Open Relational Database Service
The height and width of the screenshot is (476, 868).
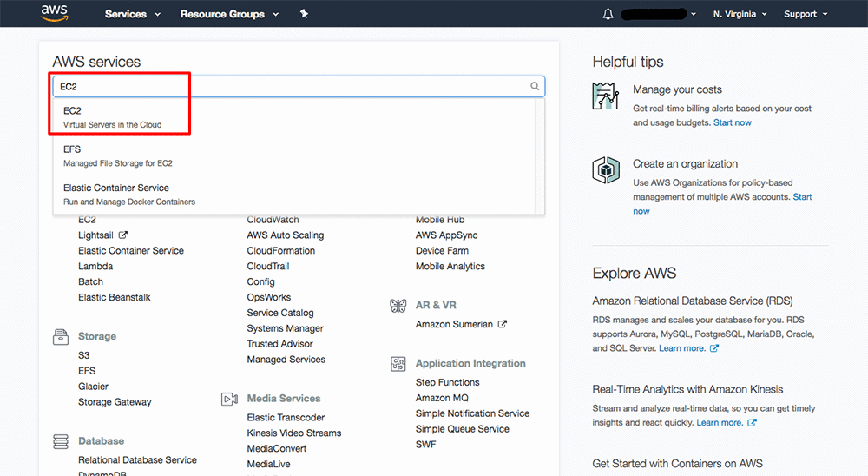(137, 459)
